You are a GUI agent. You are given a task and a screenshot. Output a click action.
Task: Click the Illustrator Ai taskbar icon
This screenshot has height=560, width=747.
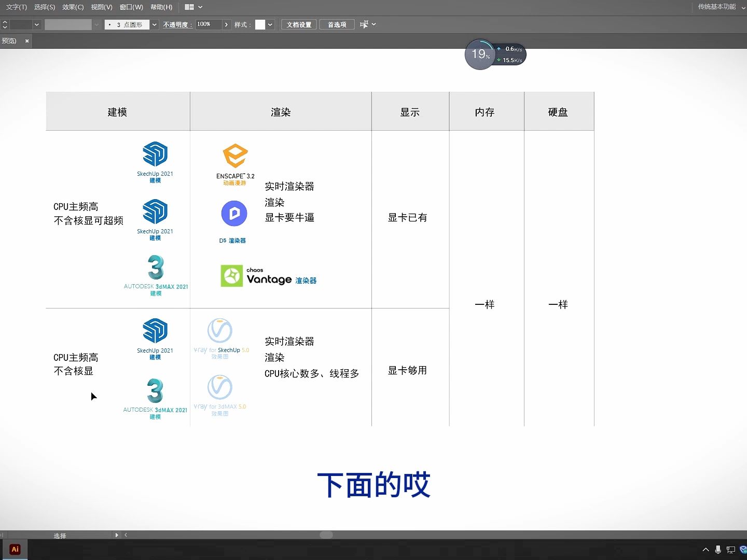tap(15, 549)
